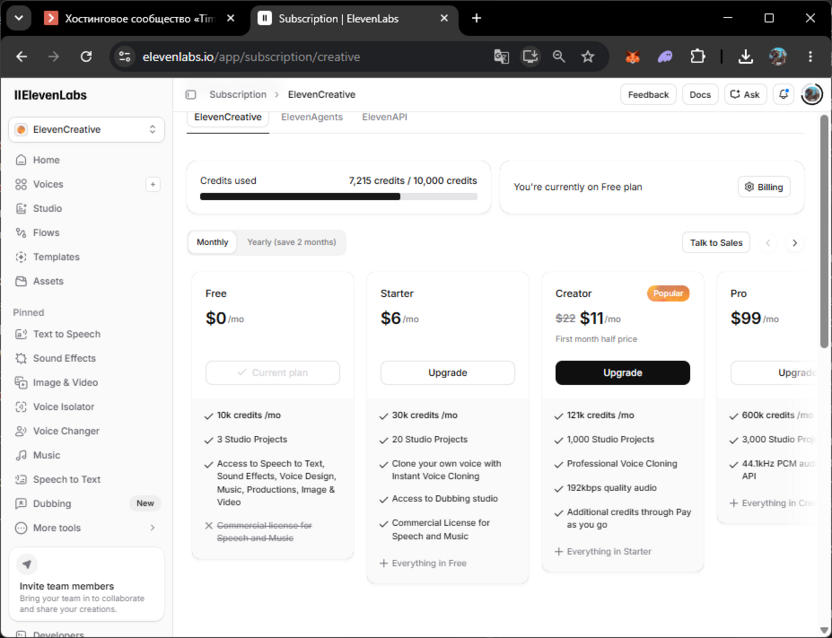Open Billing settings
This screenshot has width=832, height=638.
[x=764, y=187]
